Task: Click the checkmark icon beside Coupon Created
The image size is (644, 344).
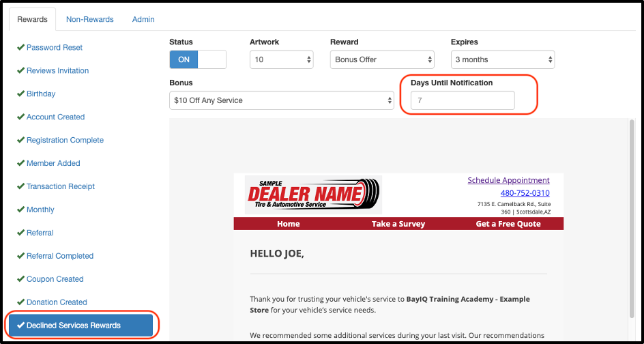Action: [x=20, y=280]
